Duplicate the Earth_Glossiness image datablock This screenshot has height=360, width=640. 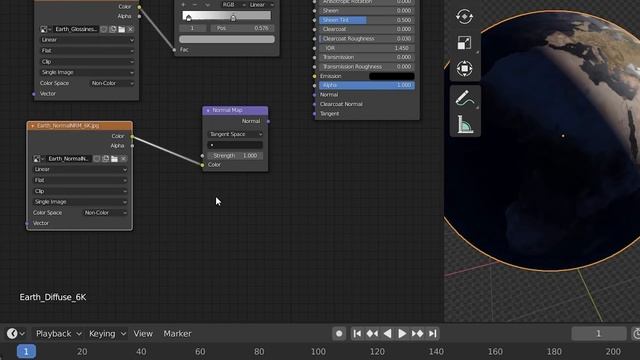pyautogui.click(x=113, y=29)
